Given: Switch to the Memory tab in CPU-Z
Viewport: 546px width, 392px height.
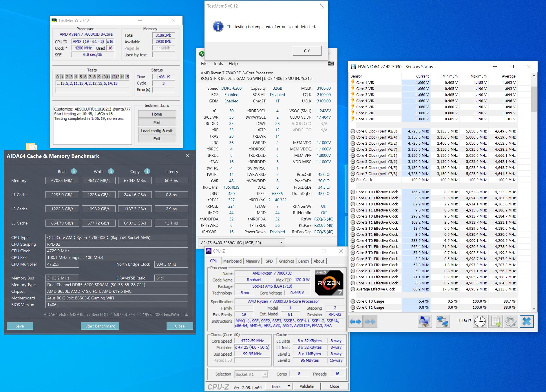Looking at the screenshot, I should (x=253, y=261).
